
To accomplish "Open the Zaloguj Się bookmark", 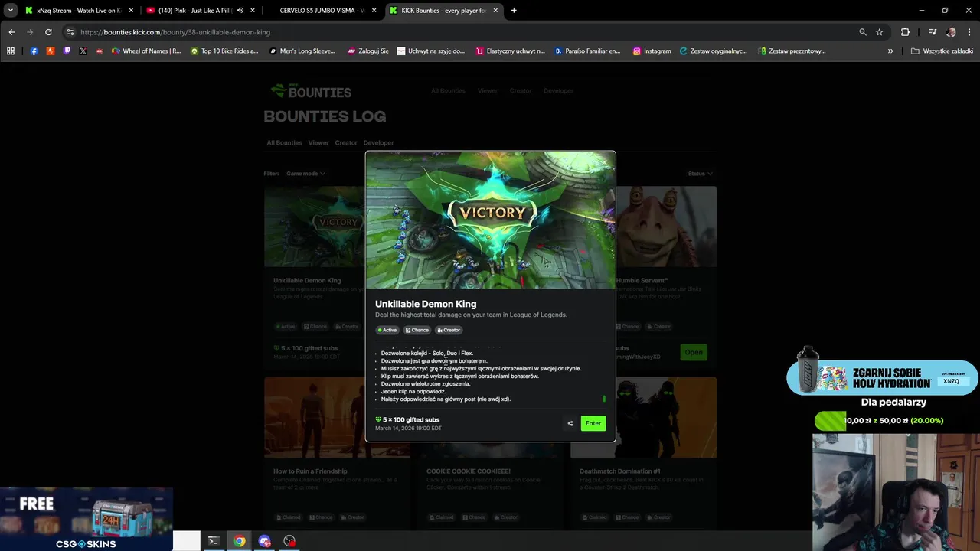I will [368, 51].
